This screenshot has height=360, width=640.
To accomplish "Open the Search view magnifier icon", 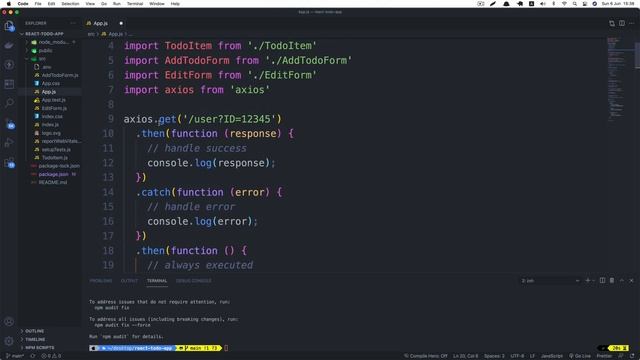I will point(9,103).
